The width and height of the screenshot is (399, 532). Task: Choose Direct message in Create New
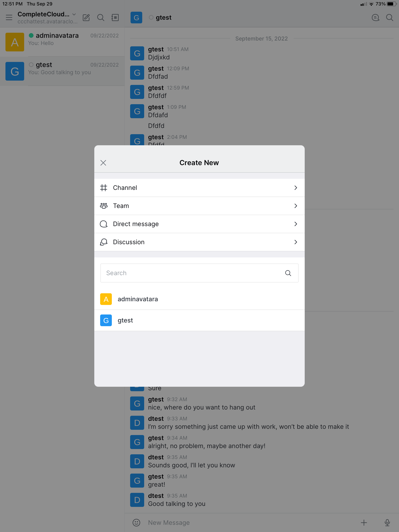199,224
